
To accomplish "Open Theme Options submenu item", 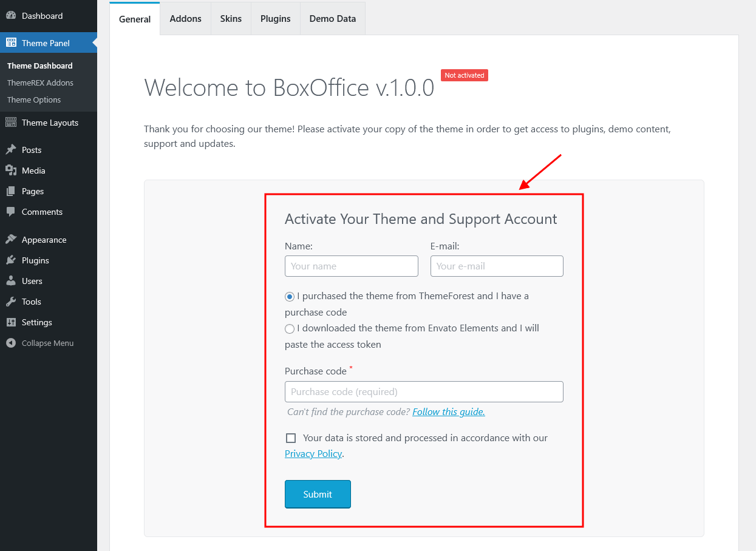I will pos(34,100).
